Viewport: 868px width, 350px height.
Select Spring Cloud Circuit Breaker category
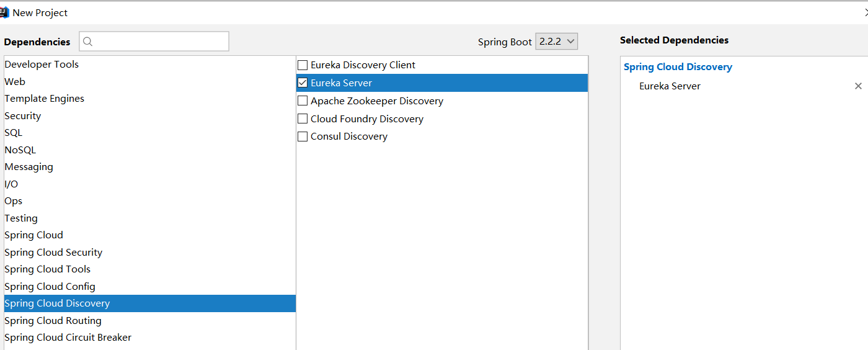[149, 338]
